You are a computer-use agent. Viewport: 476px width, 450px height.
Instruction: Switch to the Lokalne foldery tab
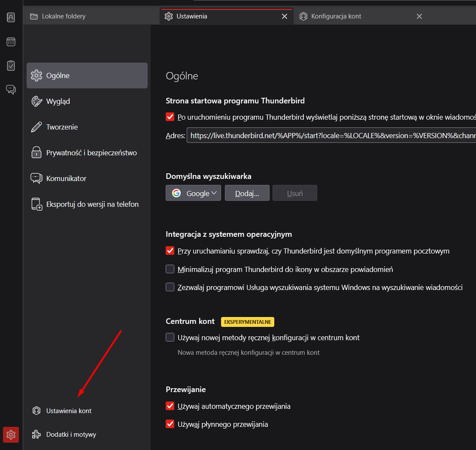click(91, 16)
